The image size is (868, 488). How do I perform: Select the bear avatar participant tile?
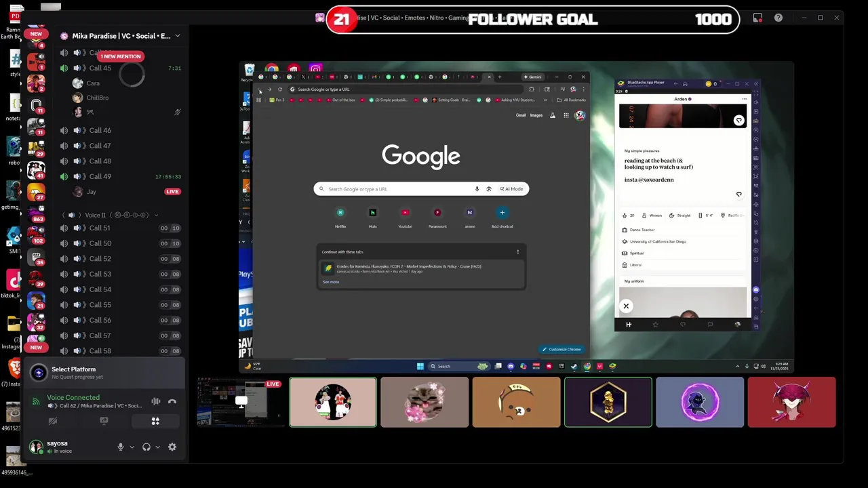point(516,403)
